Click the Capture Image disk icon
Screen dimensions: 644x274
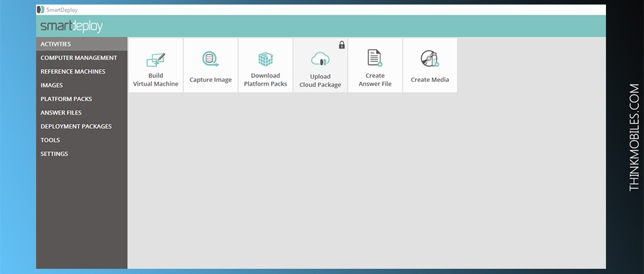click(211, 59)
